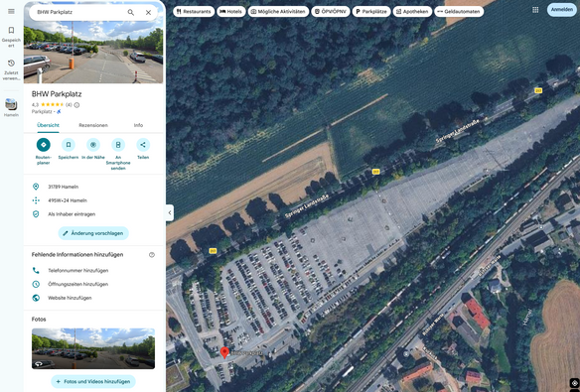Switch to the Rezensionen tab
Screen dimensions: 580x392
coord(93,125)
